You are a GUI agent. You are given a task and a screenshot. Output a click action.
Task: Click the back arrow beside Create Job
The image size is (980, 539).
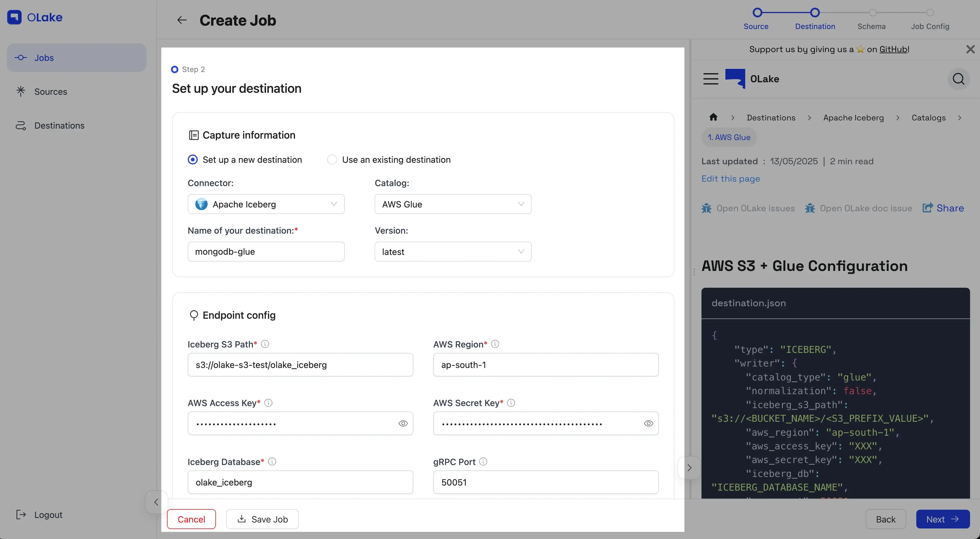(182, 20)
